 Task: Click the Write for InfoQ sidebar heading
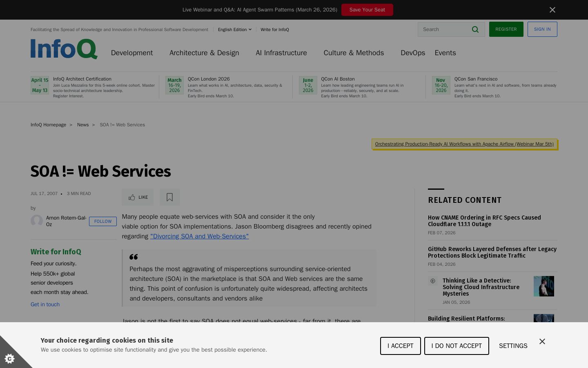pos(56,252)
